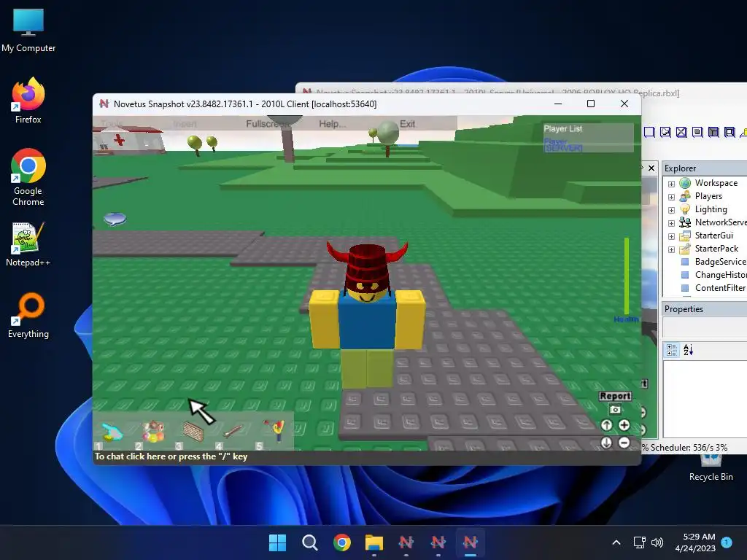
Task: Click the chat speech bubble icon
Action: tap(115, 219)
